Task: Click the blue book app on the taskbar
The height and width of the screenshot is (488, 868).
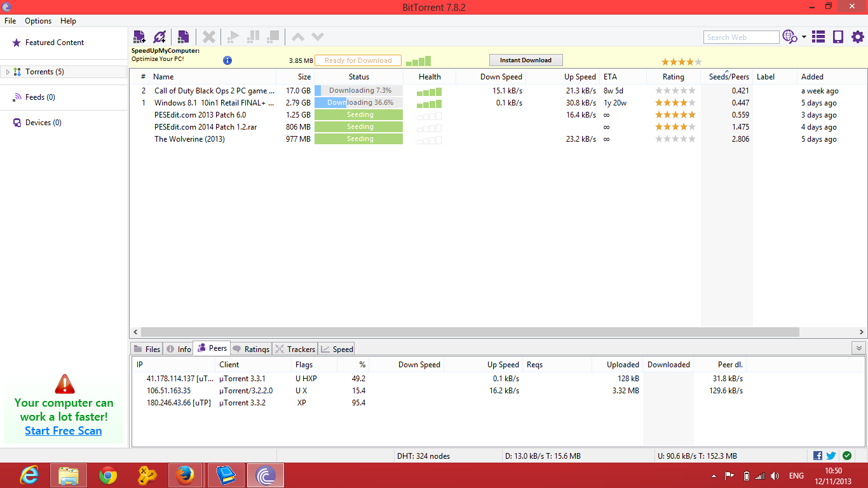Action: (226, 475)
